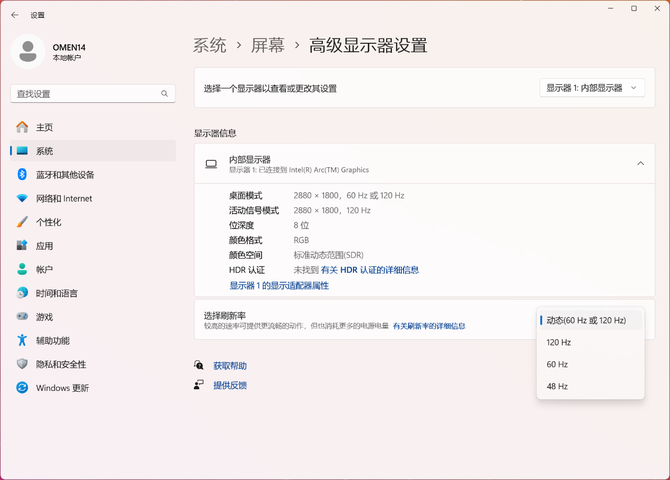Select 动态(60 Hz 或 120 Hz) refresh rate
This screenshot has width=670, height=480.
pyautogui.click(x=590, y=320)
